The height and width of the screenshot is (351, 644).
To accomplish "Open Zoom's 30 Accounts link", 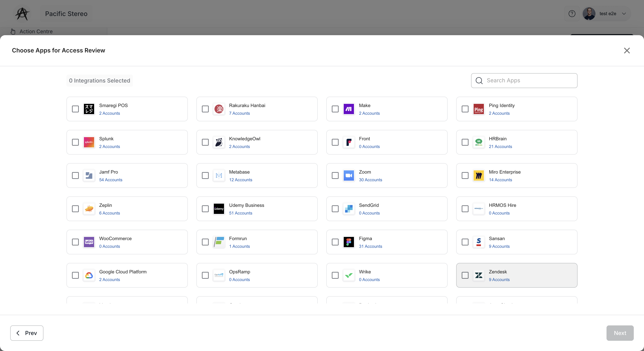I will (x=371, y=180).
